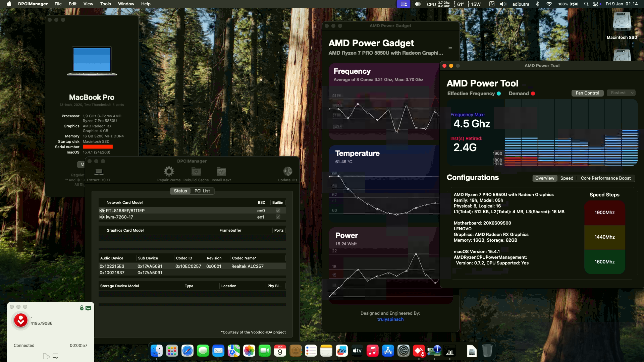Toggle the eye icon beside iwm-7260-17
644x362 pixels.
coord(102,217)
